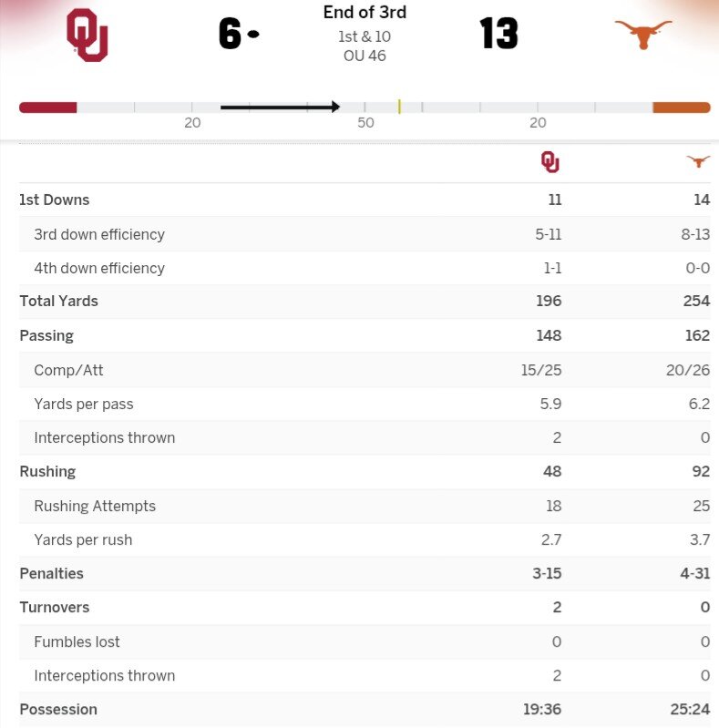
Task: Select the small Oklahoma logo in stats header
Action: pos(550,162)
